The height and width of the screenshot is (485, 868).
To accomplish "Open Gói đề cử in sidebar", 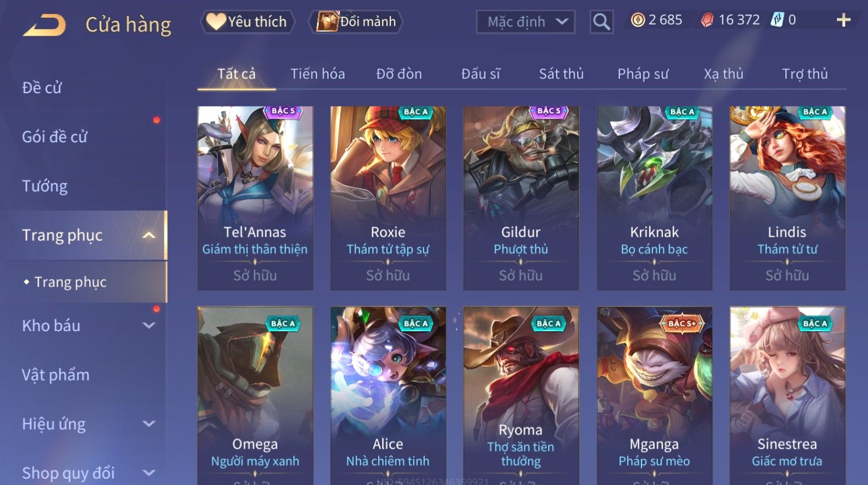I will (x=55, y=137).
